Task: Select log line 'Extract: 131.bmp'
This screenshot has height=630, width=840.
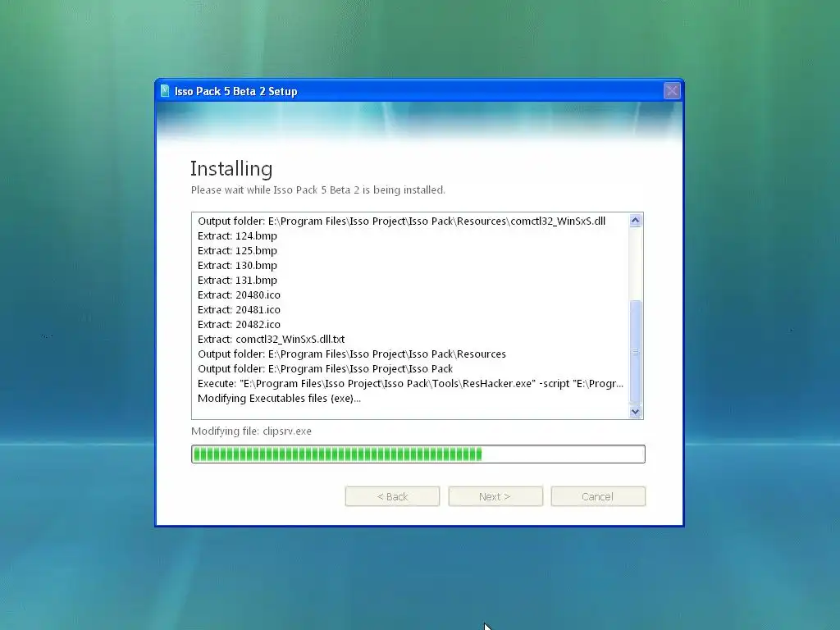Action: [237, 281]
